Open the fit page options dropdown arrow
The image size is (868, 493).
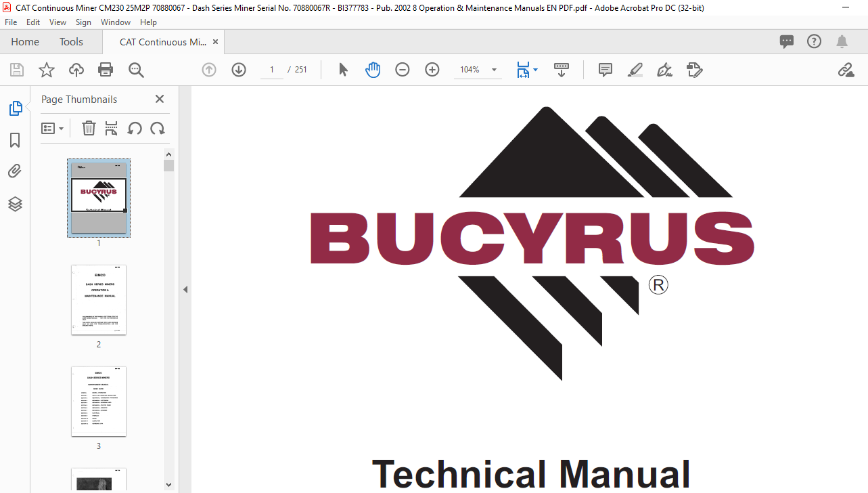pyautogui.click(x=536, y=70)
